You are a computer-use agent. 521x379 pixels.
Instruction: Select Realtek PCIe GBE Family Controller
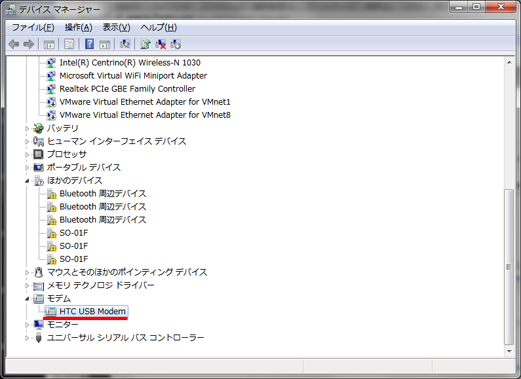(x=127, y=89)
